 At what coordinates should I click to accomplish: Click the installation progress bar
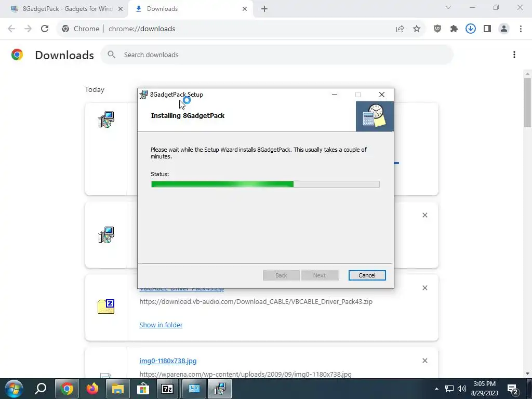point(265,184)
